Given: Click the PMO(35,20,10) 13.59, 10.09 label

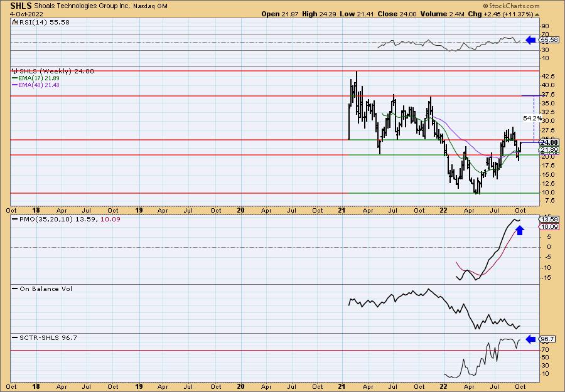Looking at the screenshot, I should click(x=69, y=220).
